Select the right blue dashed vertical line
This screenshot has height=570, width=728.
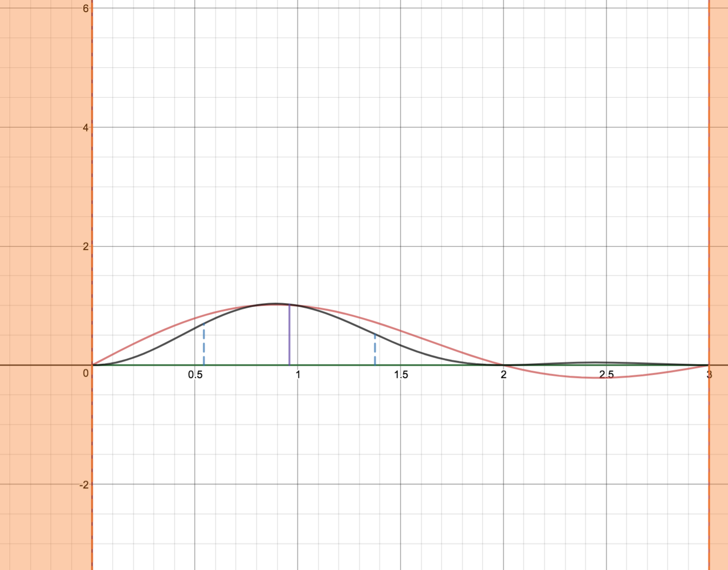(375, 350)
